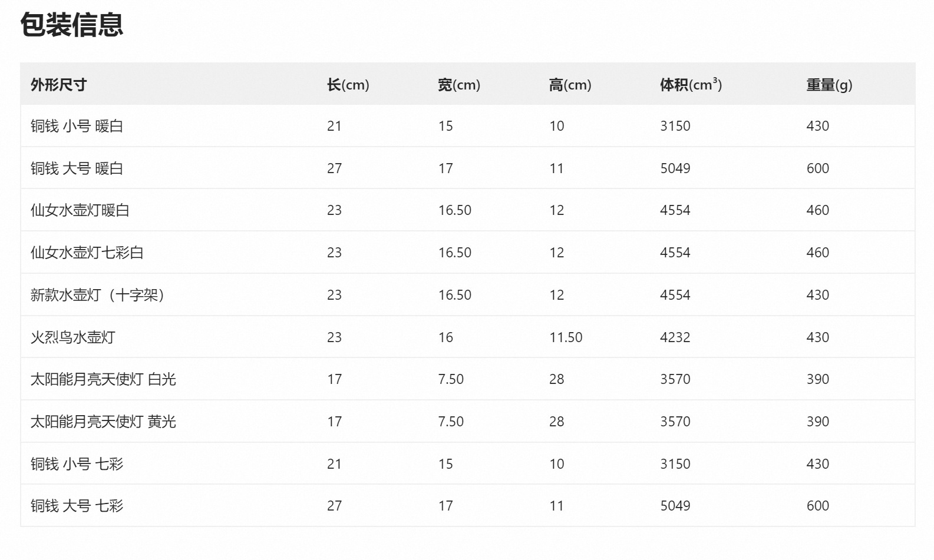Click the 重量(g) column header
Image resolution: width=934 pixels, height=560 pixels.
tap(829, 85)
